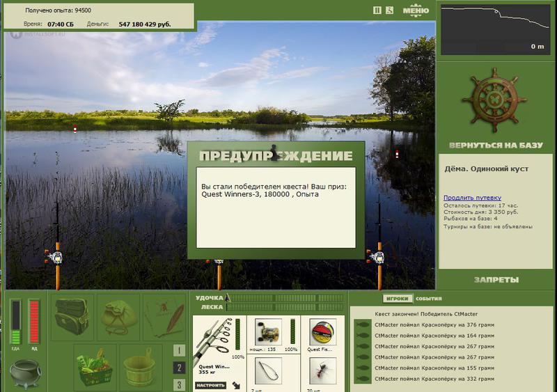557x392 pixels.
Task: Open the notebook with feather icon
Action: [x=164, y=316]
